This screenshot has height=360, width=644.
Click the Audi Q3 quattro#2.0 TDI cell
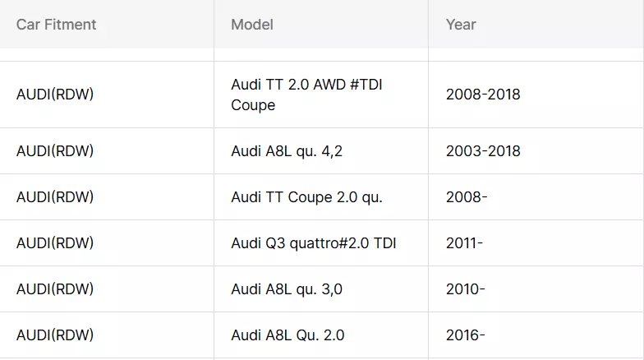tap(314, 243)
